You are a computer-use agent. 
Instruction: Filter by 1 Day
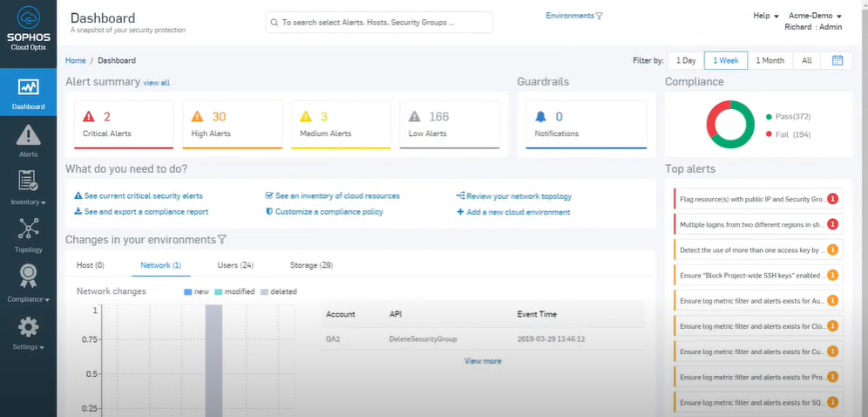point(686,60)
